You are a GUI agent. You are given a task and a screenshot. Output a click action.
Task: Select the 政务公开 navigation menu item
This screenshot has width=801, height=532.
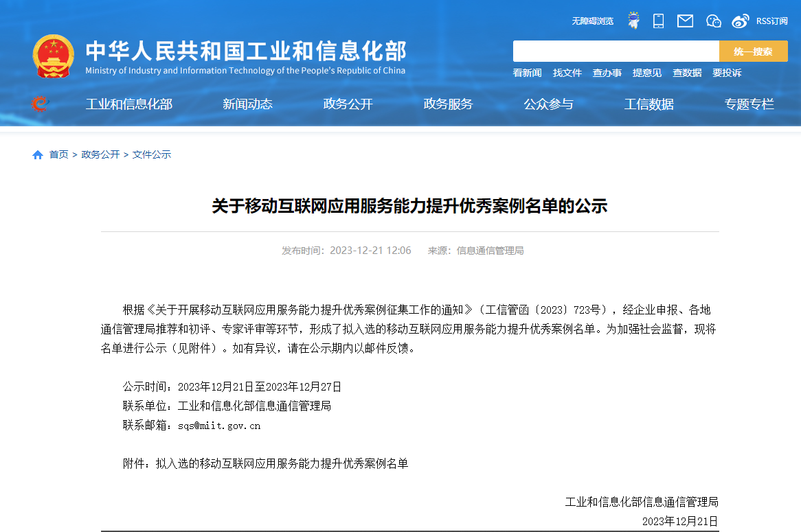(x=348, y=104)
